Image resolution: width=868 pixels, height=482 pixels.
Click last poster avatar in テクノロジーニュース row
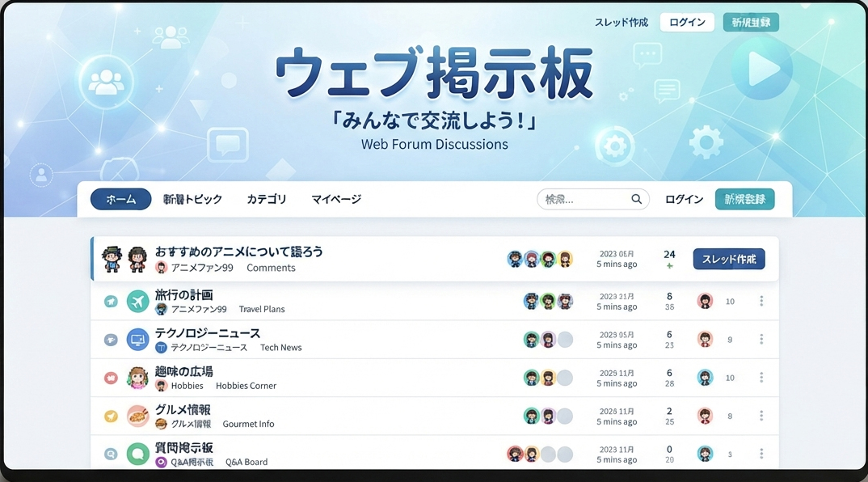[x=705, y=339]
